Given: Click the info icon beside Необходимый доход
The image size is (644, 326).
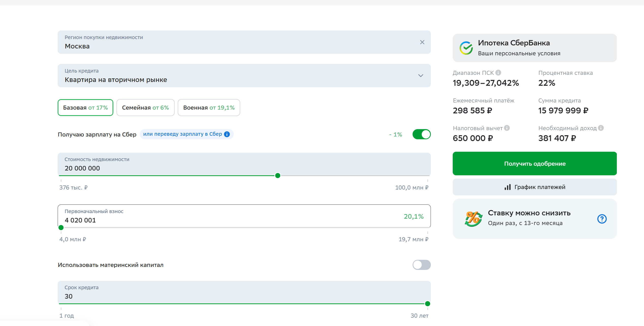Looking at the screenshot, I should point(601,128).
